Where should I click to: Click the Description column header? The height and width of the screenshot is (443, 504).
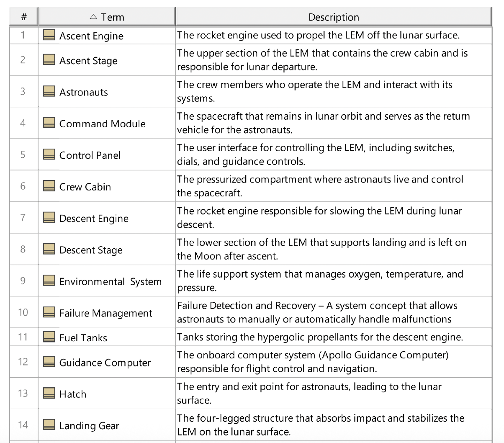pyautogui.click(x=334, y=17)
